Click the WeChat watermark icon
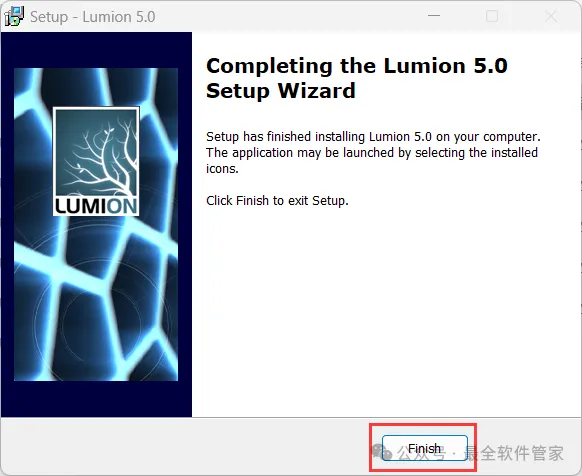 (x=381, y=451)
